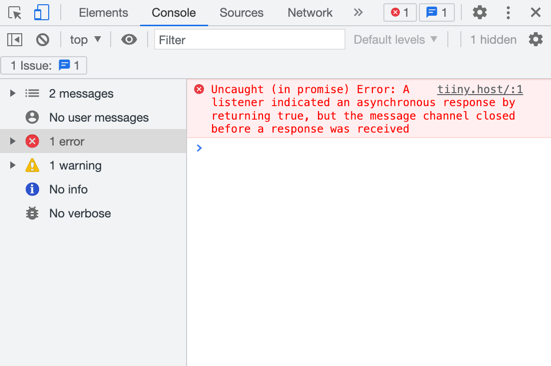The image size is (551, 366).
Task: Open the three-dot customize DevTools menu
Action: point(508,13)
